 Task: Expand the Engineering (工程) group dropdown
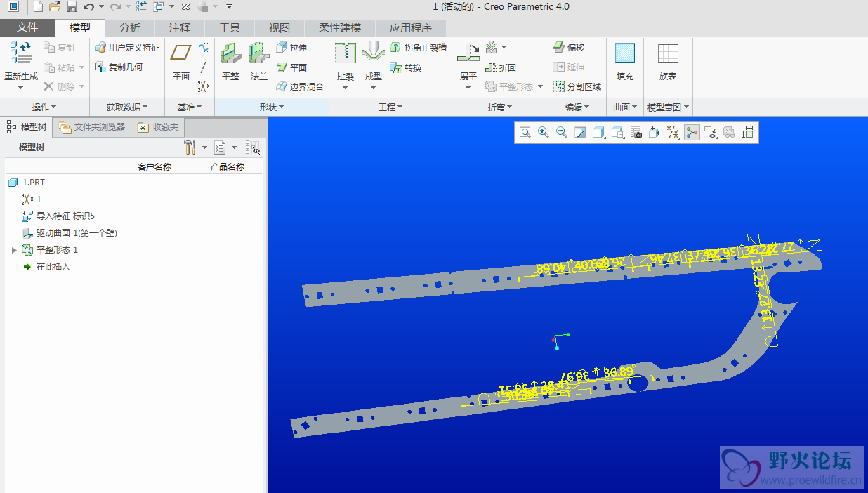[x=390, y=107]
